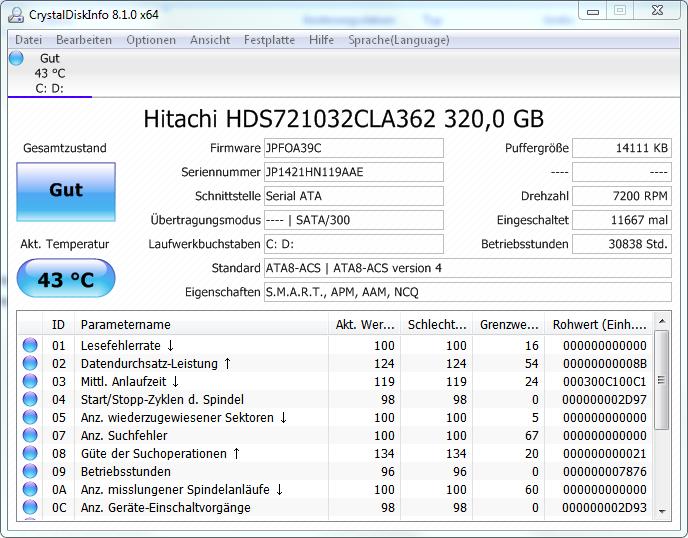The height and width of the screenshot is (538, 688).
Task: Click the status orb for Mittl. Anlaufzeit
Action: pyautogui.click(x=30, y=381)
